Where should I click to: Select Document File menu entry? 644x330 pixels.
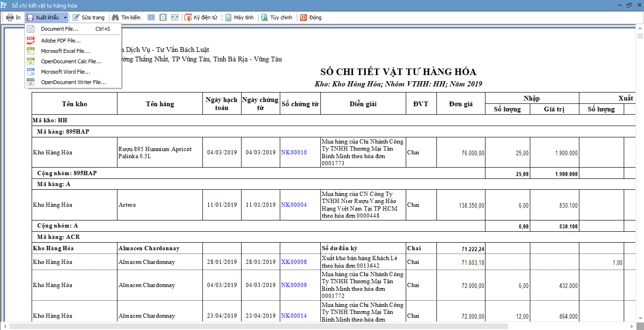pyautogui.click(x=59, y=29)
